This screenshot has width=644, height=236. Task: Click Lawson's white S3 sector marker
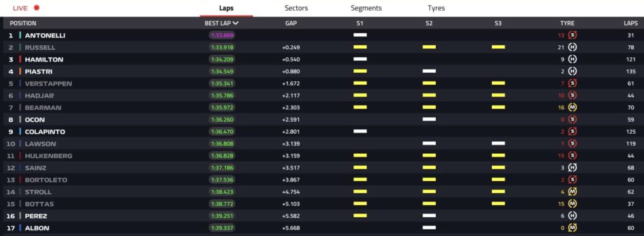click(498, 143)
